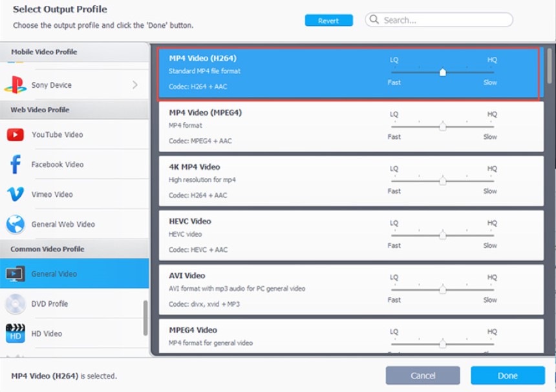The width and height of the screenshot is (556, 392).
Task: Click the Revert button
Action: pyautogui.click(x=328, y=21)
